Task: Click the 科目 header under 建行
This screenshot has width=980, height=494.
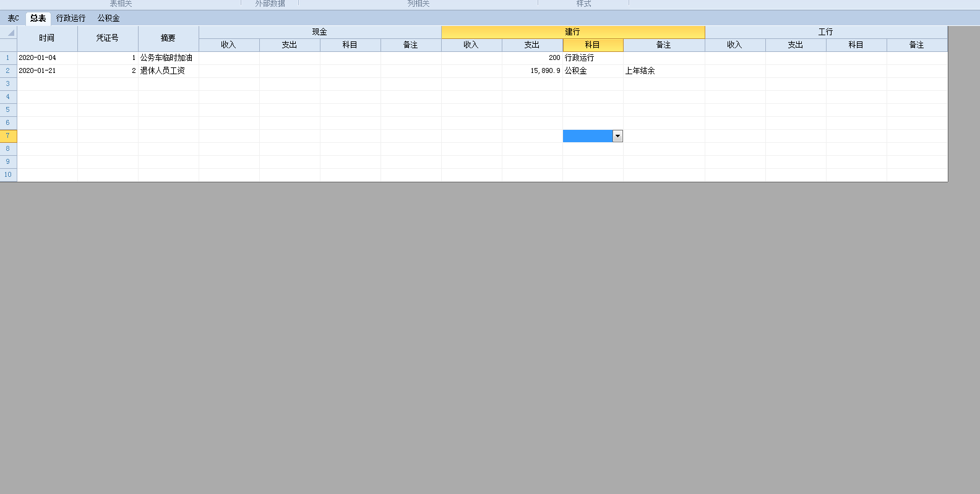Action: click(593, 45)
